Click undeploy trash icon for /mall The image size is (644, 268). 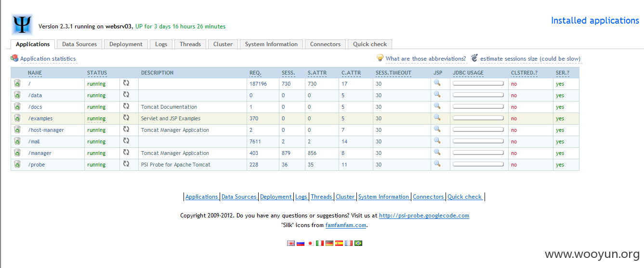click(x=17, y=141)
